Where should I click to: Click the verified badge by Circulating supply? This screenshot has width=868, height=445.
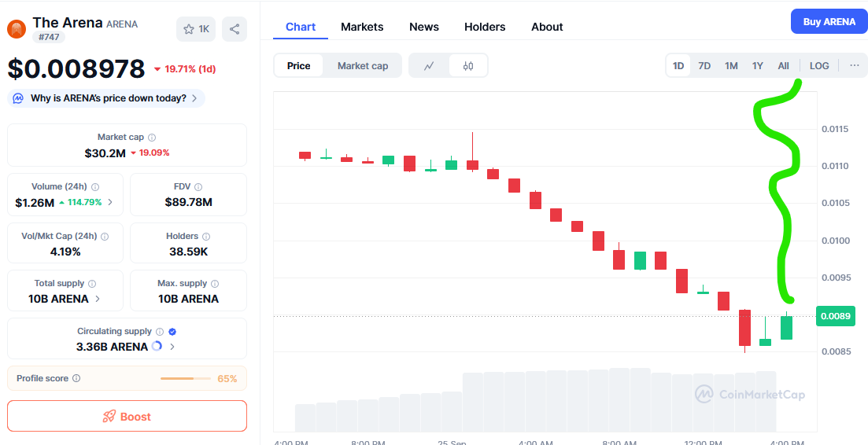(x=172, y=332)
